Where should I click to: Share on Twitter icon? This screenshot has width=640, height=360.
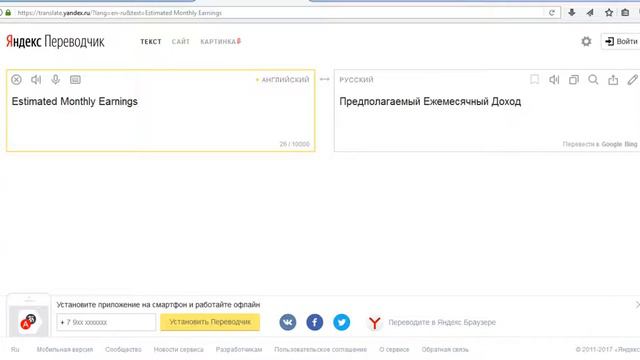pos(342,322)
